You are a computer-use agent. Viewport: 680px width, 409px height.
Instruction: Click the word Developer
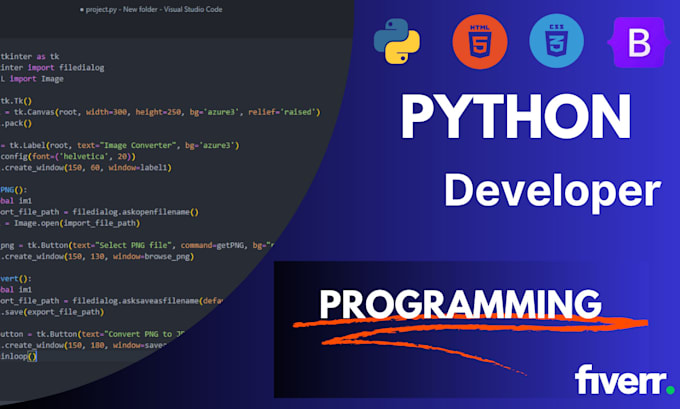point(552,191)
